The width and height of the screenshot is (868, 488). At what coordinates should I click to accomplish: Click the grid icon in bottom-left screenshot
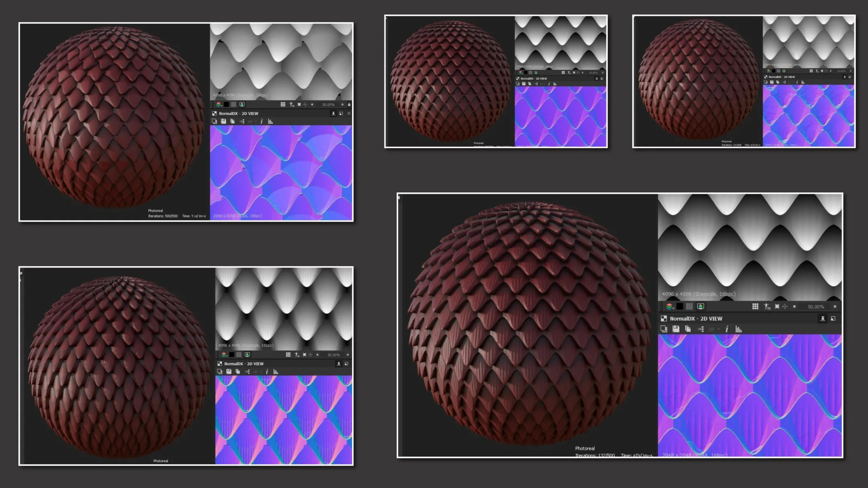click(288, 355)
